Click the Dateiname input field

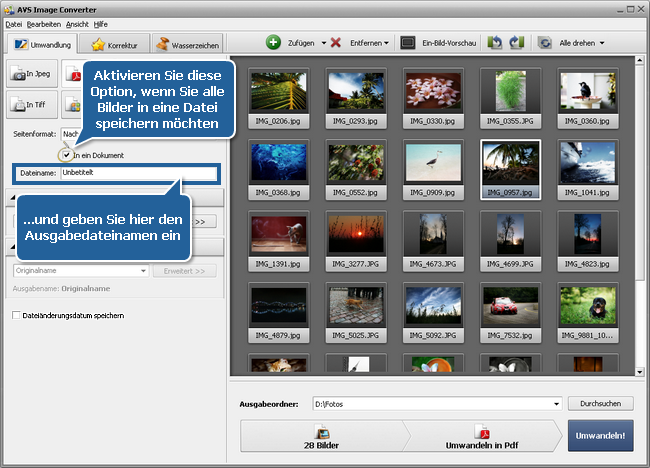[x=139, y=173]
